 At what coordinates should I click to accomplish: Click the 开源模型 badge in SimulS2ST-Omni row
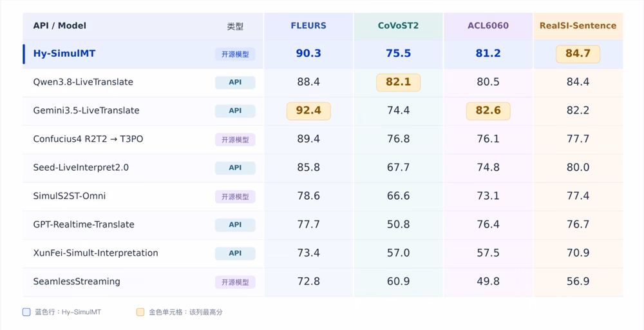235,197
